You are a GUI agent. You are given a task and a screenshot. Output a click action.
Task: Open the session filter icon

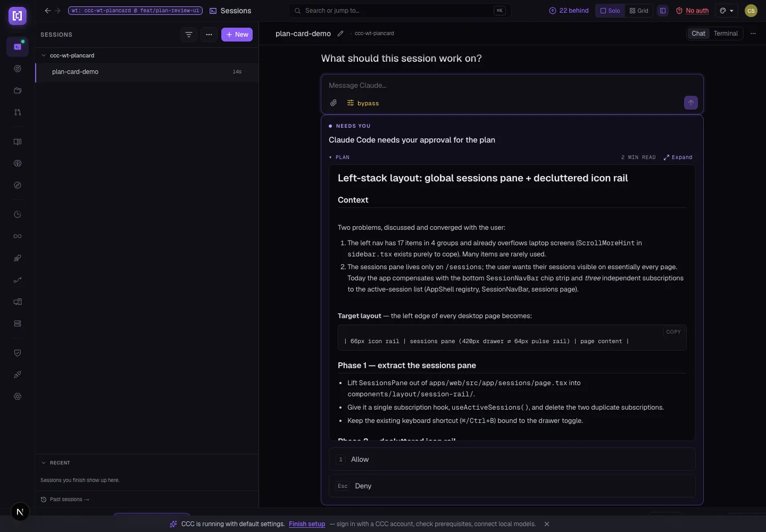[189, 35]
